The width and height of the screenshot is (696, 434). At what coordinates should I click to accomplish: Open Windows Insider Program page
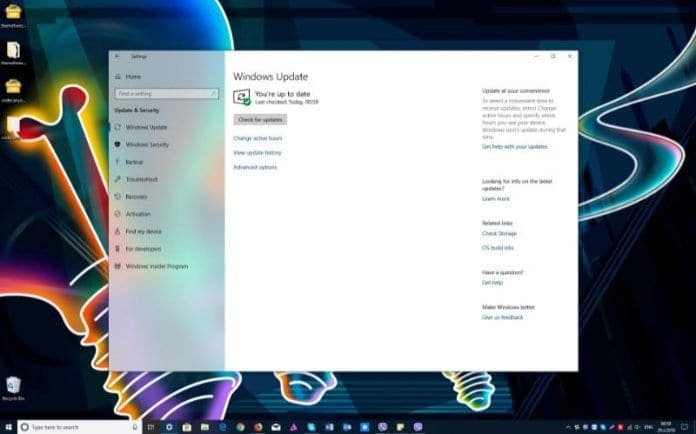coord(155,267)
